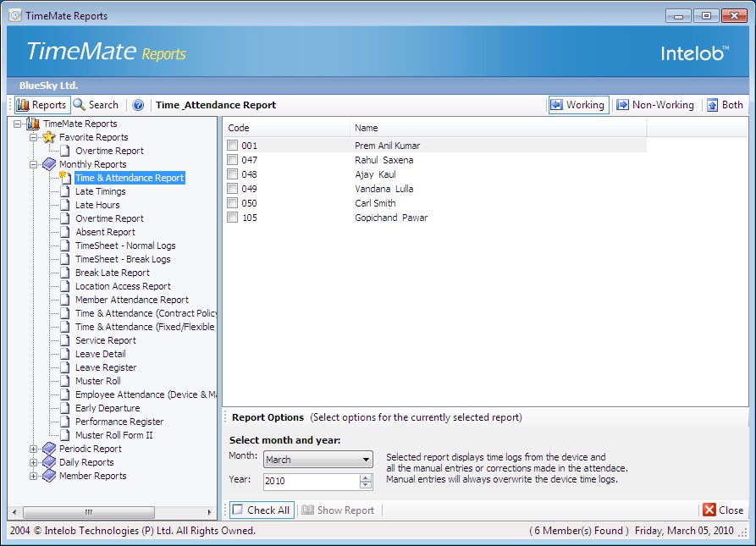This screenshot has height=546, width=756.
Task: Sort by the Name column header
Action: pos(498,128)
